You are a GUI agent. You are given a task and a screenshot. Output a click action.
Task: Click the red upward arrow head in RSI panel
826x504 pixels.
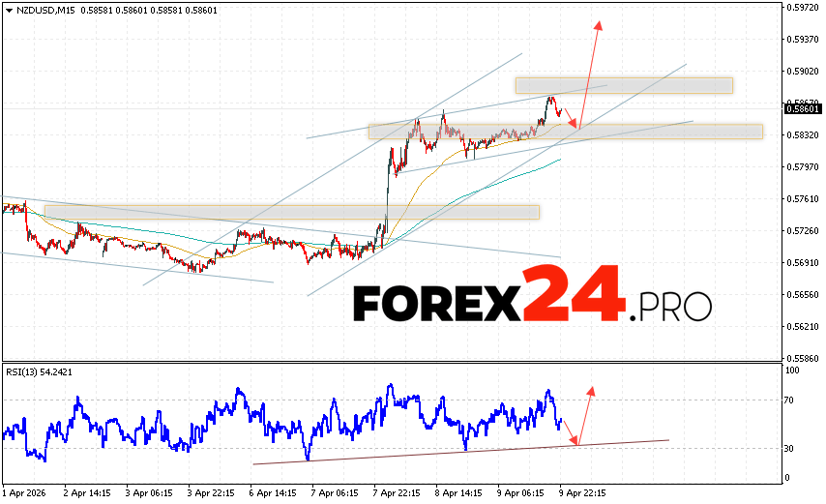[590, 390]
